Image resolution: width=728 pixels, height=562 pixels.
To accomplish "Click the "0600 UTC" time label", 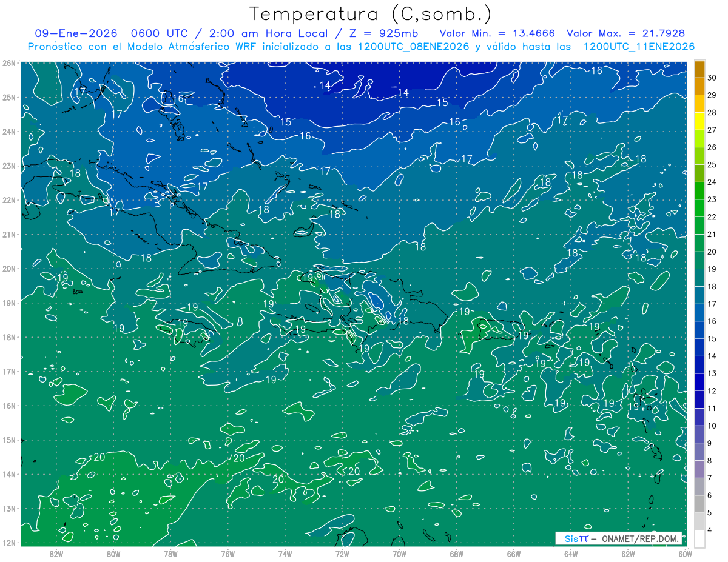I will coord(159,33).
